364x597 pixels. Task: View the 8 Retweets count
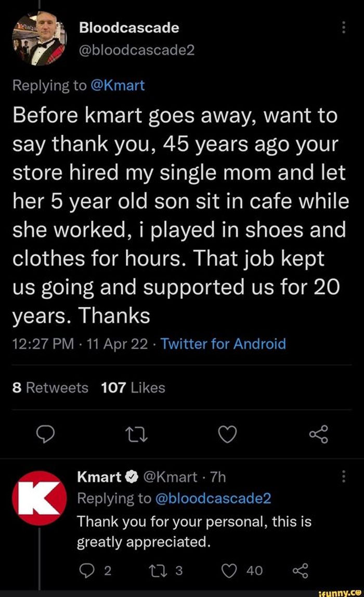[x=50, y=387]
